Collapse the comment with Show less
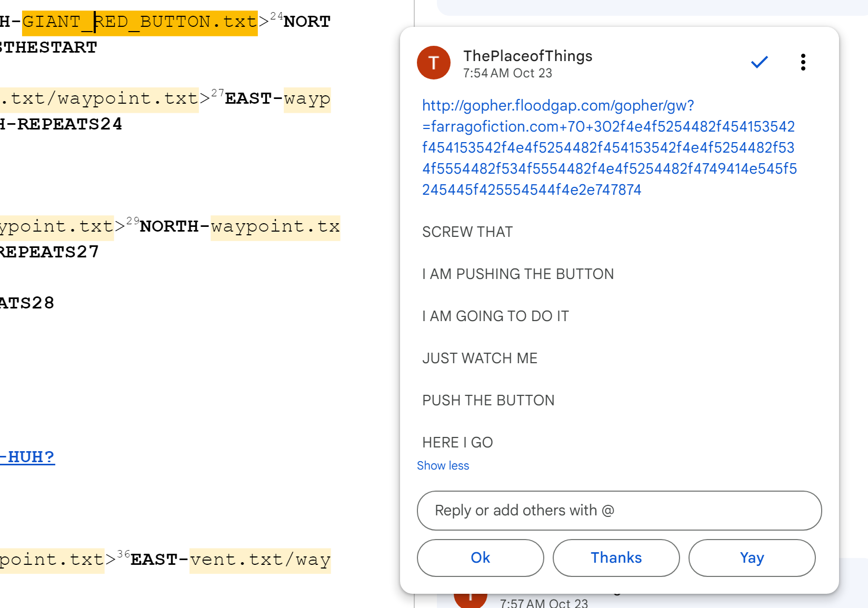 pos(443,466)
